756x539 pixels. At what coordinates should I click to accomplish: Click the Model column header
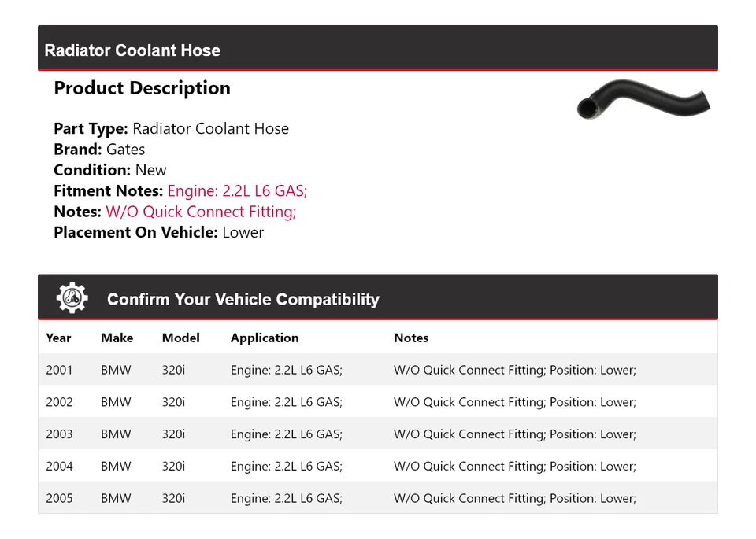point(180,338)
